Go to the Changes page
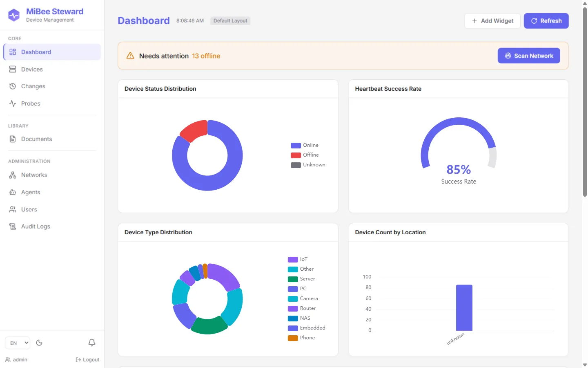Image resolution: width=588 pixels, height=368 pixels. pos(52,86)
